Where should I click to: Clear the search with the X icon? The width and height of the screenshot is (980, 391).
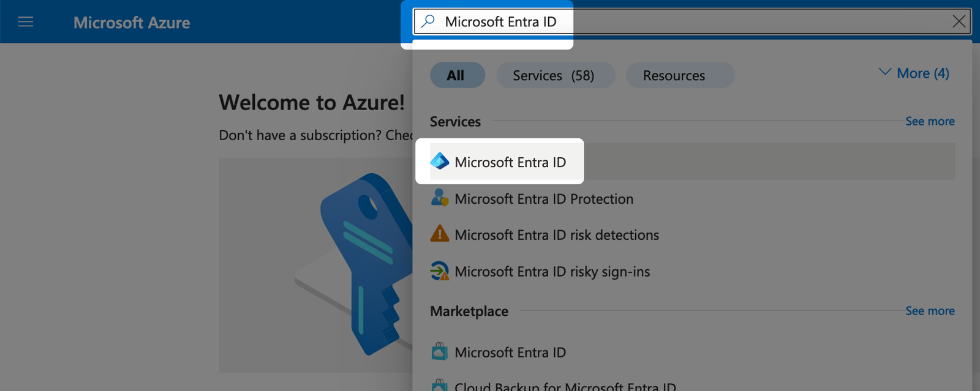coord(959,21)
